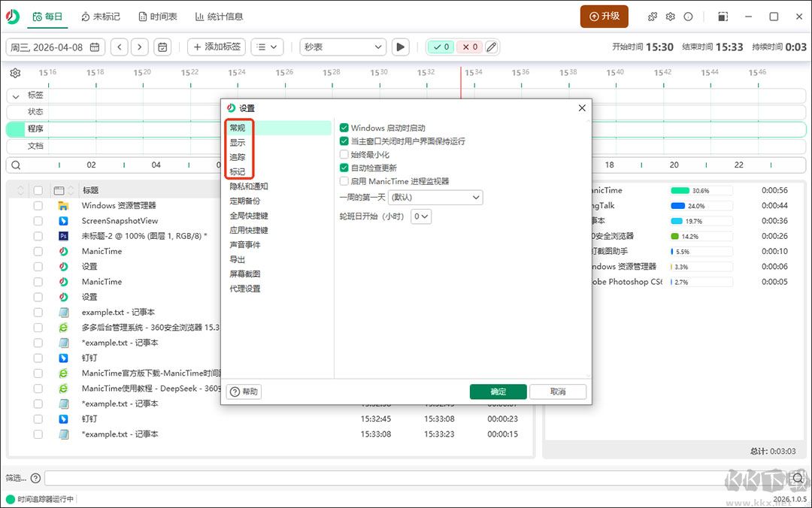Toggle 自动检查更新 checkbox

(x=344, y=168)
